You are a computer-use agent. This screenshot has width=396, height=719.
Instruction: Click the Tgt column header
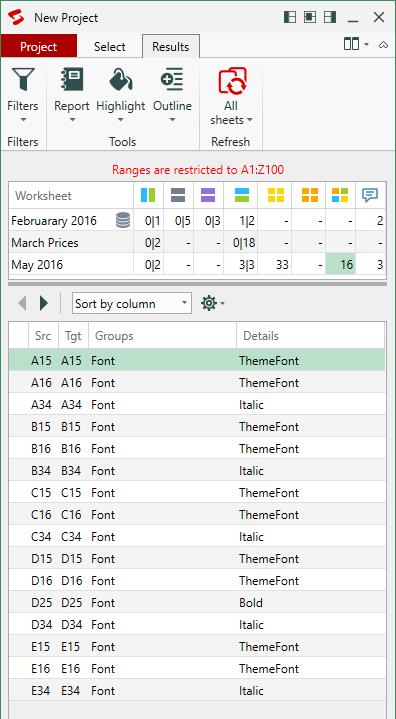point(73,336)
